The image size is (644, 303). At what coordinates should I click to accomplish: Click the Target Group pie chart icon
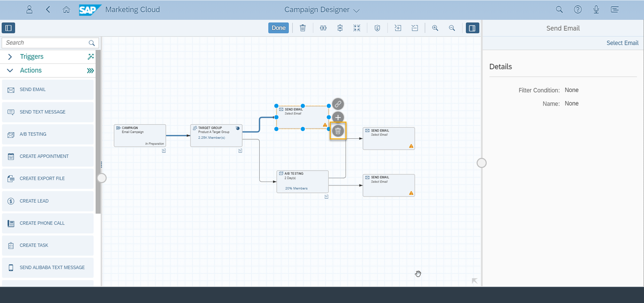point(238,128)
